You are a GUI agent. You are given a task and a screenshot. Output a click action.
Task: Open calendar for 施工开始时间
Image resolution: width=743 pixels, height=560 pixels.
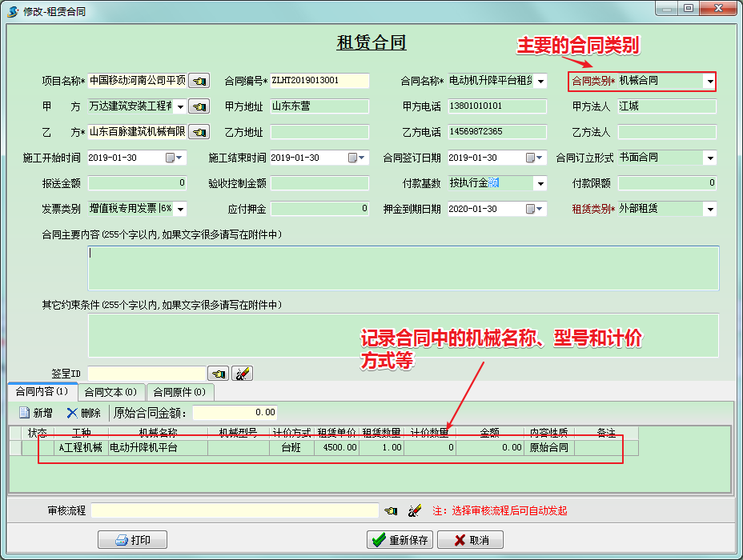(x=174, y=158)
